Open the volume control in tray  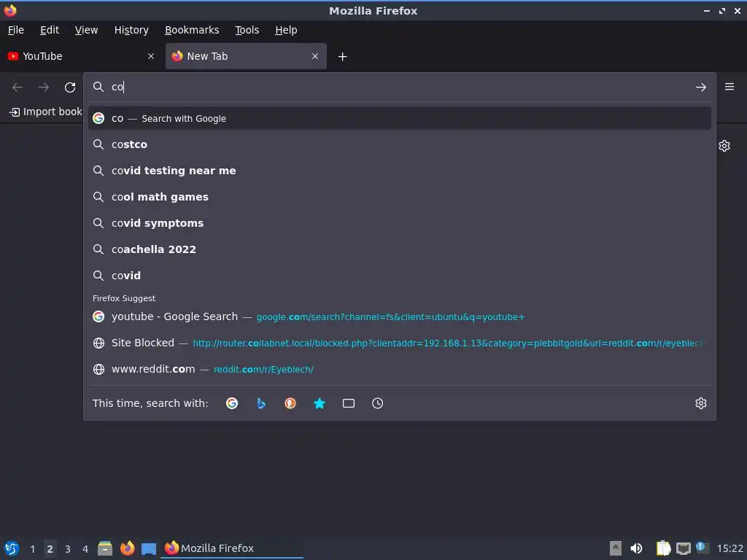tap(636, 548)
